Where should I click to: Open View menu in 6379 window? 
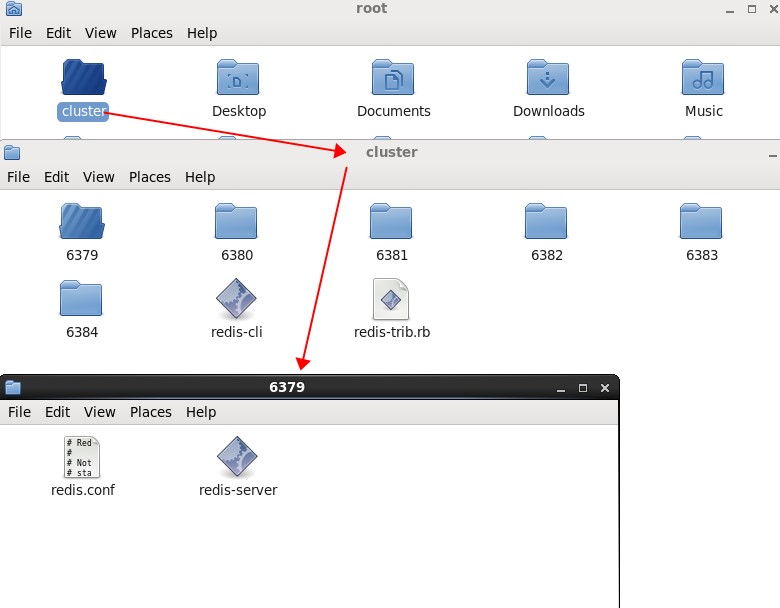[x=99, y=412]
